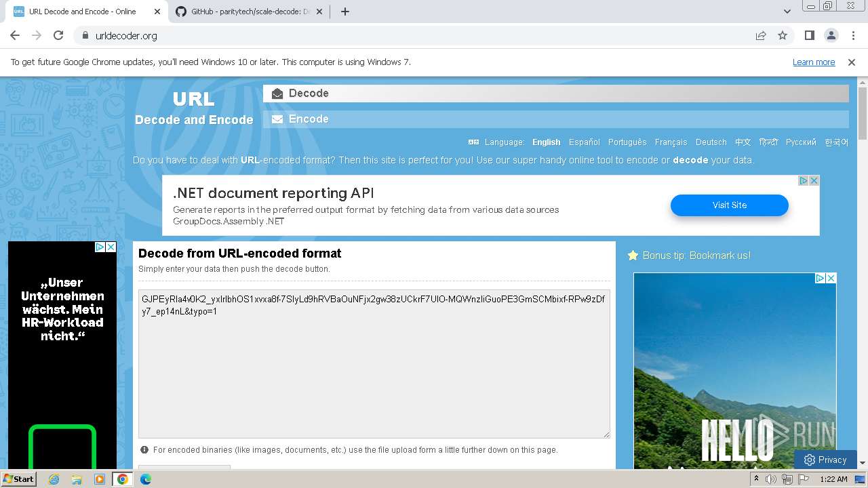The width and height of the screenshot is (868, 488).
Task: Select Chrome in the taskbar
Action: coord(122,479)
